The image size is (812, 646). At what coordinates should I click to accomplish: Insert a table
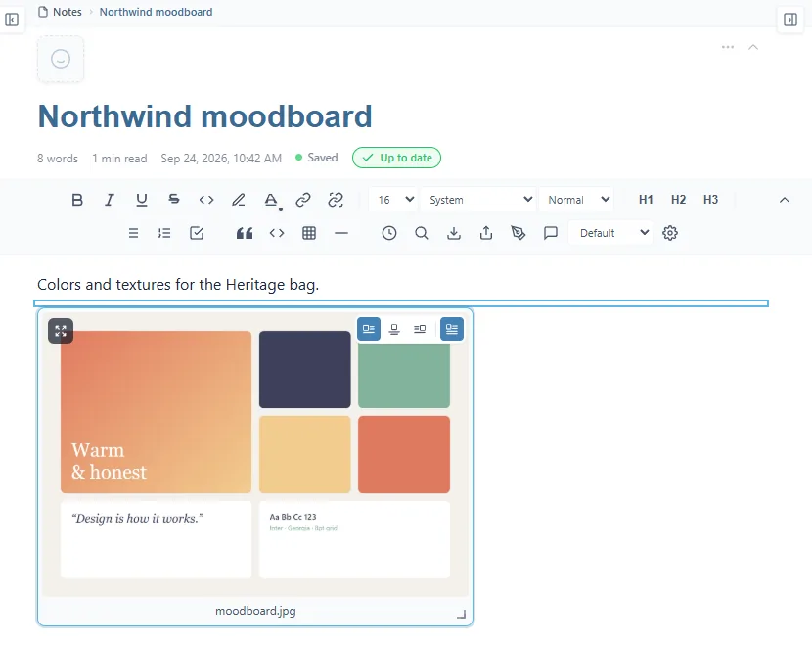309,233
